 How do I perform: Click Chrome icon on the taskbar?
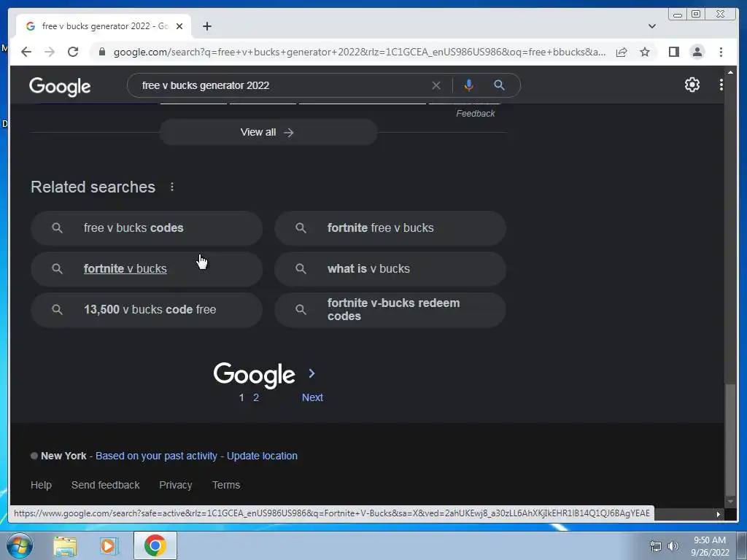(155, 545)
